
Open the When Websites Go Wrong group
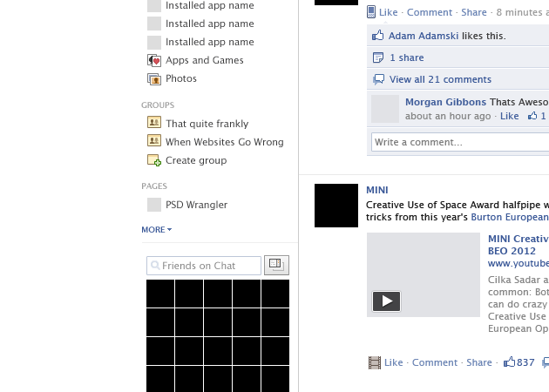(x=225, y=142)
